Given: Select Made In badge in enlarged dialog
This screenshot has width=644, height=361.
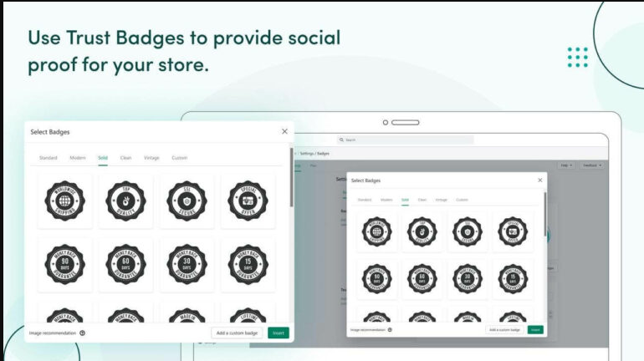Looking at the screenshot, I should 187,315.
